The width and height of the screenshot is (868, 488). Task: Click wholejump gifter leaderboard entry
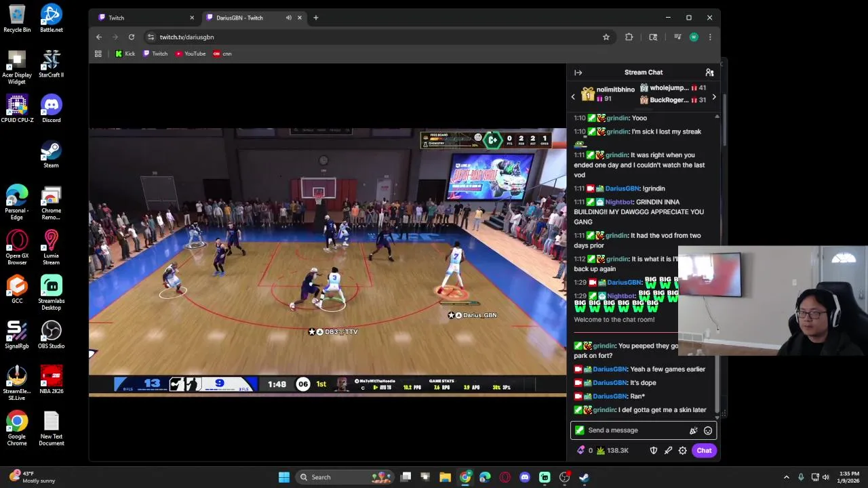[673, 88]
